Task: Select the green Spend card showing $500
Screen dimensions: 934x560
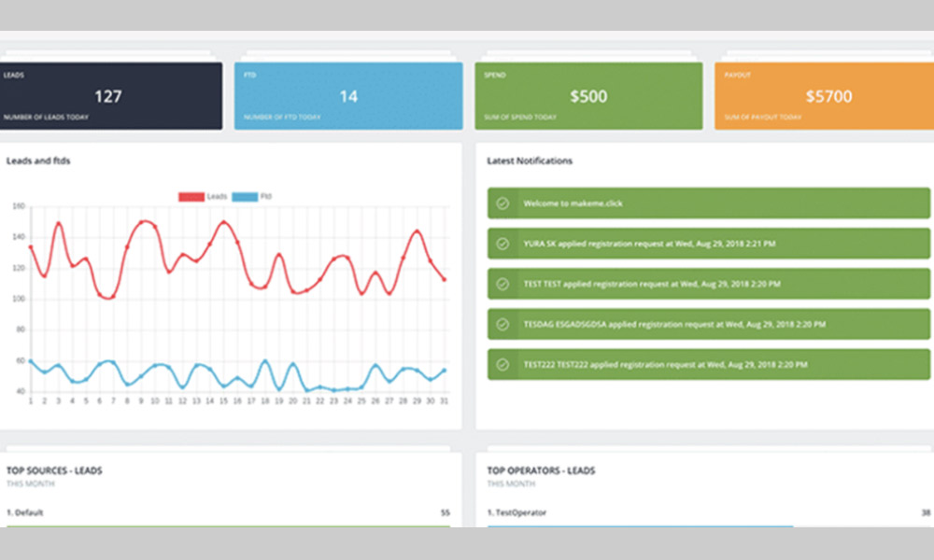Action: [x=588, y=96]
